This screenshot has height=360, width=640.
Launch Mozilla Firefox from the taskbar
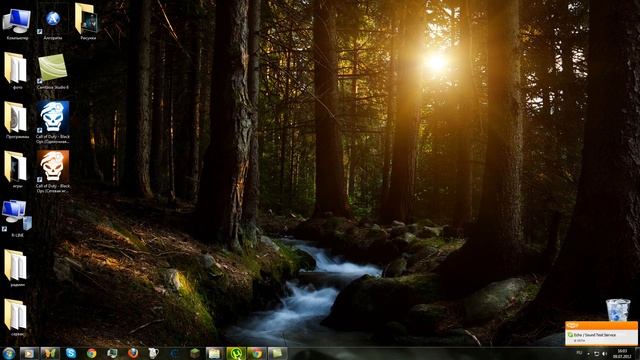(x=133, y=353)
